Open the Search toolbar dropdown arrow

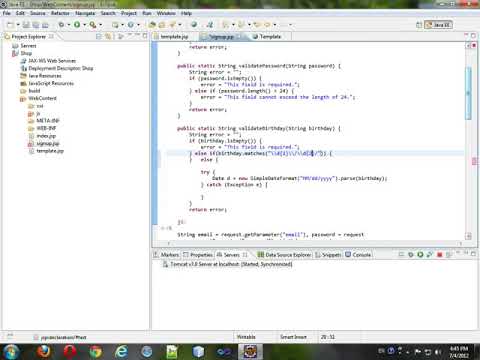[180, 25]
